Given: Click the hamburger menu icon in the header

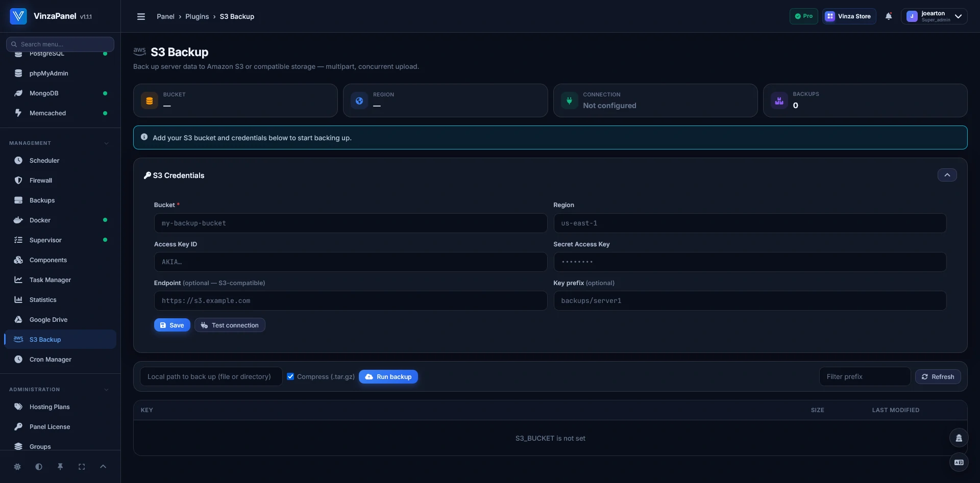Looking at the screenshot, I should (x=141, y=16).
